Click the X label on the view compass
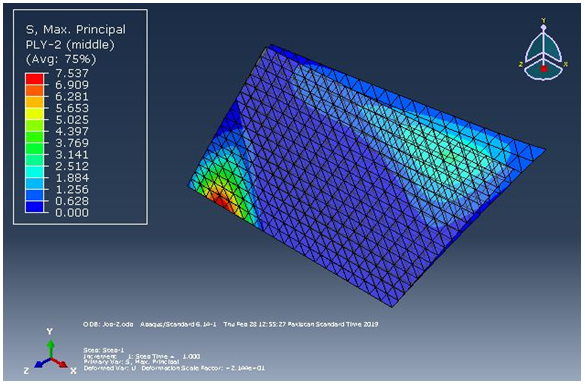 tap(566, 64)
